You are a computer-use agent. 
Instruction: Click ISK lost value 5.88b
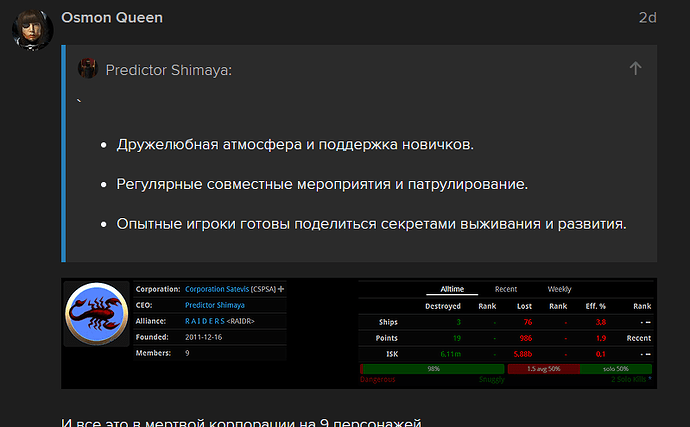(x=523, y=354)
